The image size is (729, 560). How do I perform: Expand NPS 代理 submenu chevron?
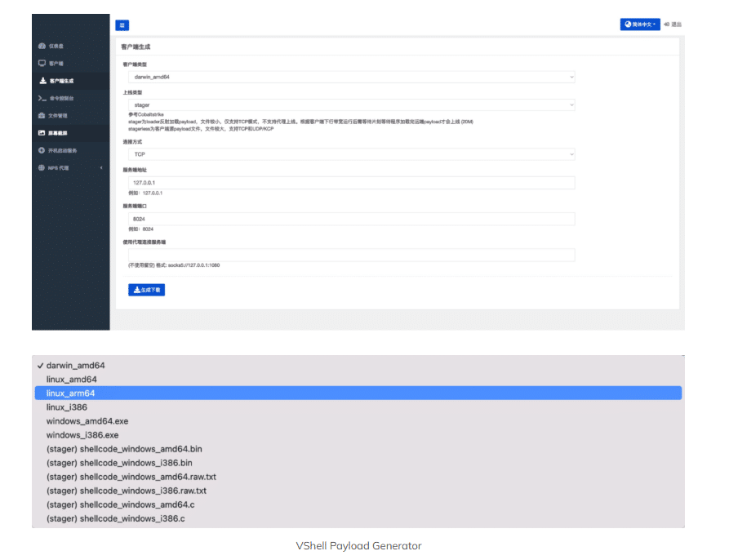[x=101, y=168]
